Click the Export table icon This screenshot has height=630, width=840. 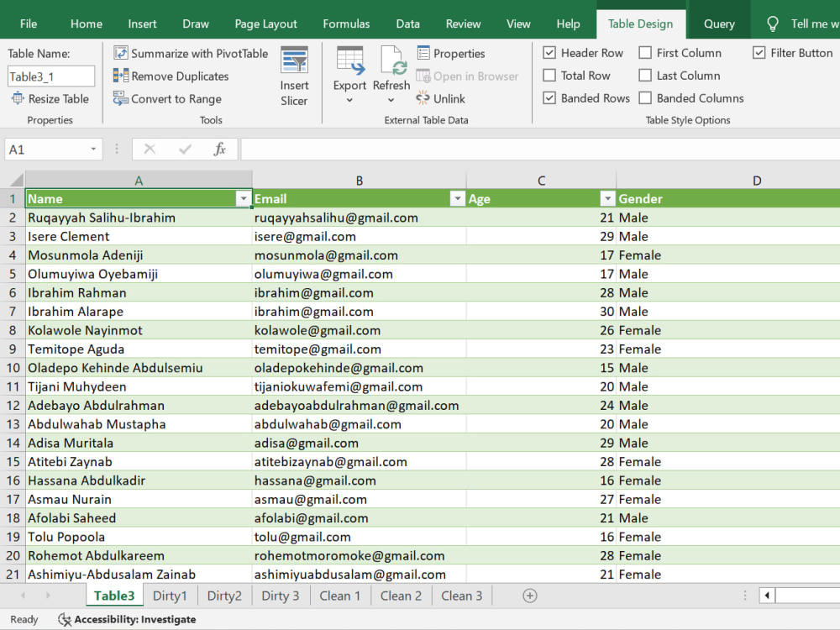coord(349,61)
